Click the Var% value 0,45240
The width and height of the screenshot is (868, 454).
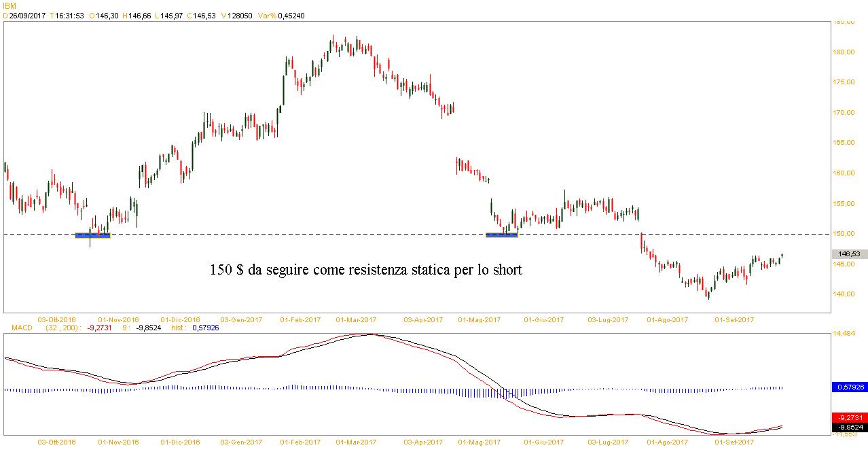pyautogui.click(x=291, y=16)
